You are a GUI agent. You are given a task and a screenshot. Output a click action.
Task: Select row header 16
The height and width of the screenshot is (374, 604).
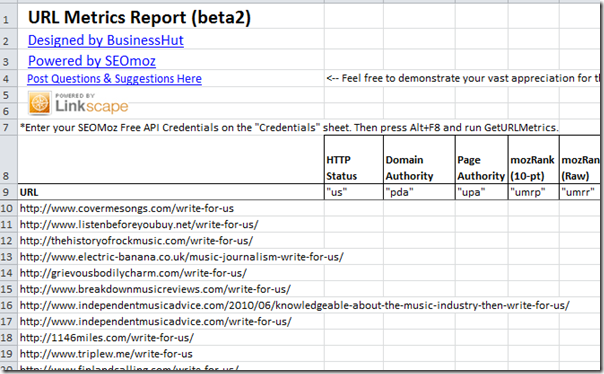(8, 305)
